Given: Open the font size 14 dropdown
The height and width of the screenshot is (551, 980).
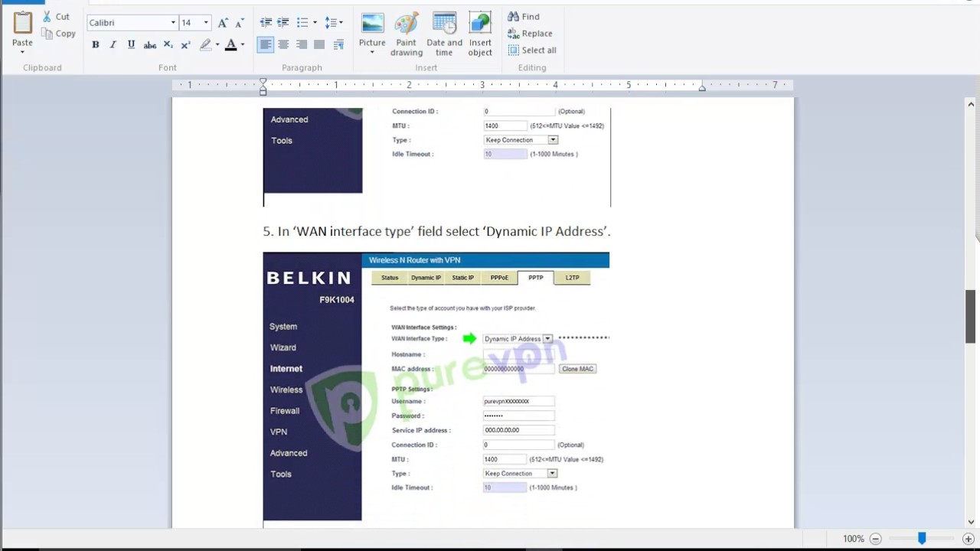Looking at the screenshot, I should pyautogui.click(x=206, y=23).
